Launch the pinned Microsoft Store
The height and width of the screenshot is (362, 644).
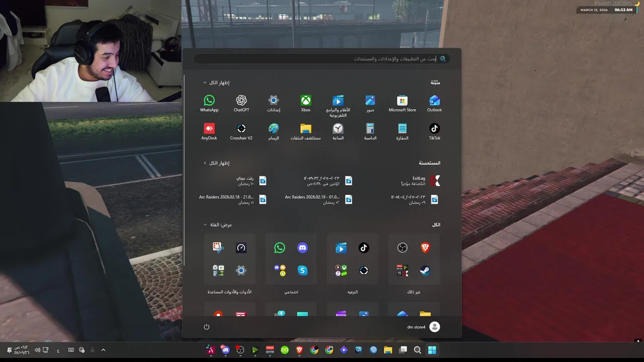click(403, 104)
